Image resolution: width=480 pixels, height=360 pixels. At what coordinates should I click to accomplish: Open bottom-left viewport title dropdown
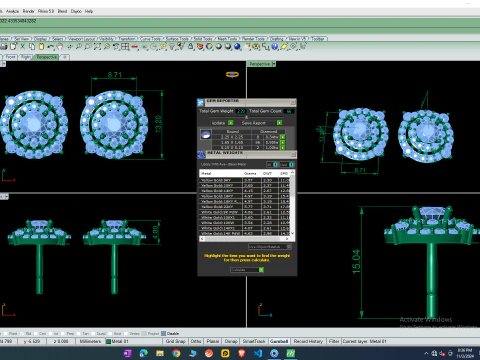7,197
